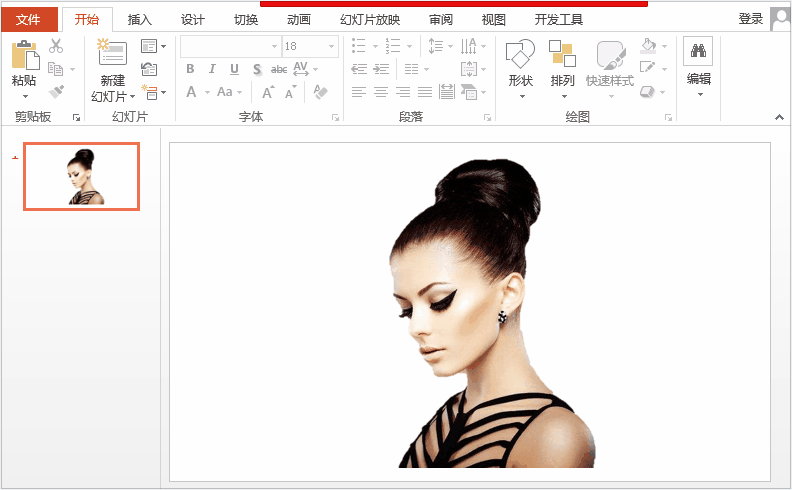Select the Format Painter brush icon
This screenshot has height=490, width=792.
(x=56, y=92)
